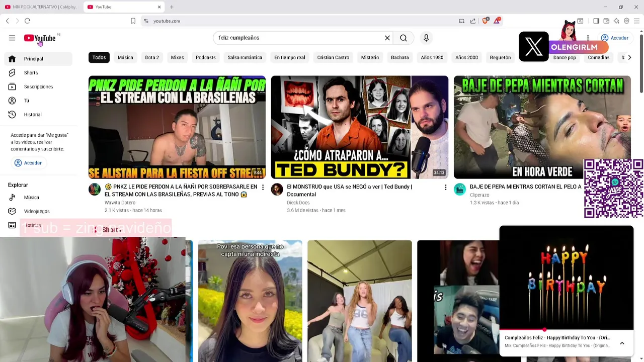
Task: Open the Brave Shields lion icon
Action: point(486,21)
